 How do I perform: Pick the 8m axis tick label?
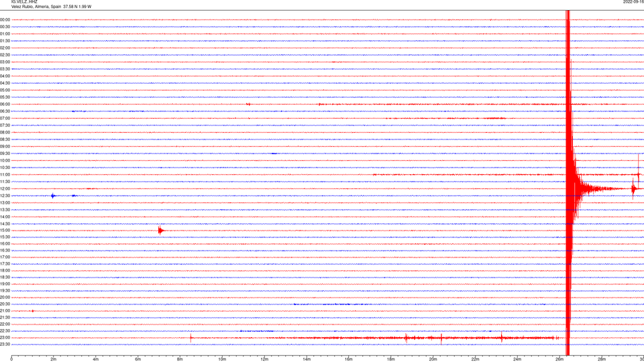click(180, 359)
